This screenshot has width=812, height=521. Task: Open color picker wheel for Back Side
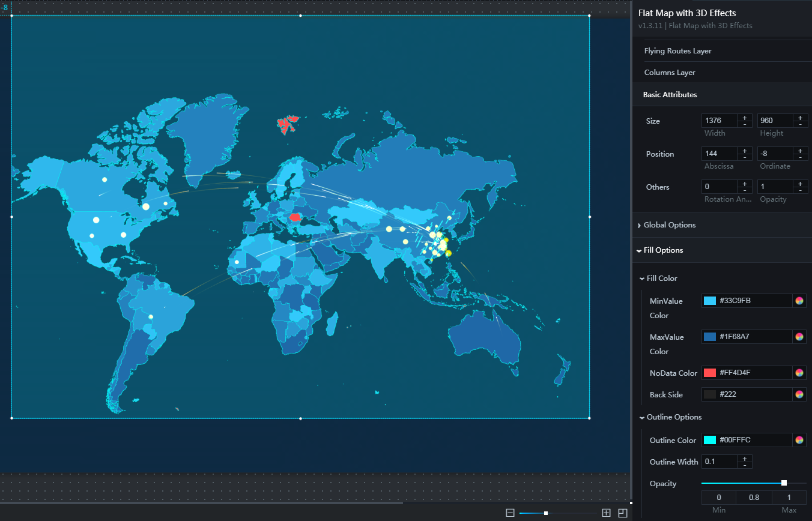[x=799, y=394]
